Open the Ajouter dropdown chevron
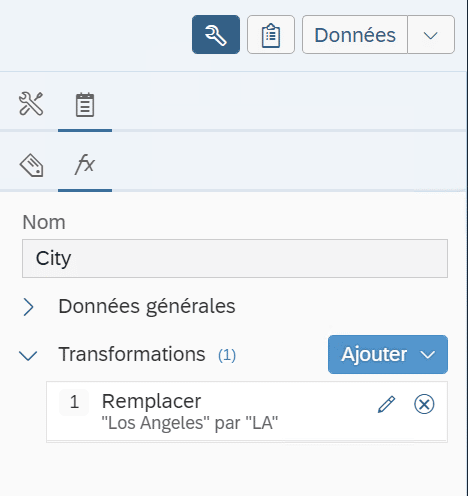The image size is (468, 496). click(428, 355)
